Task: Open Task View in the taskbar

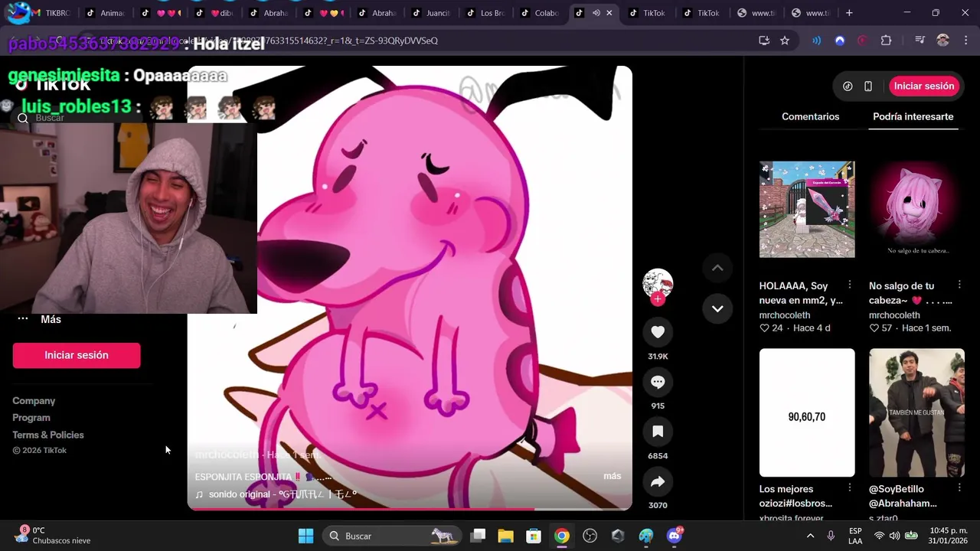Action: 478,536
